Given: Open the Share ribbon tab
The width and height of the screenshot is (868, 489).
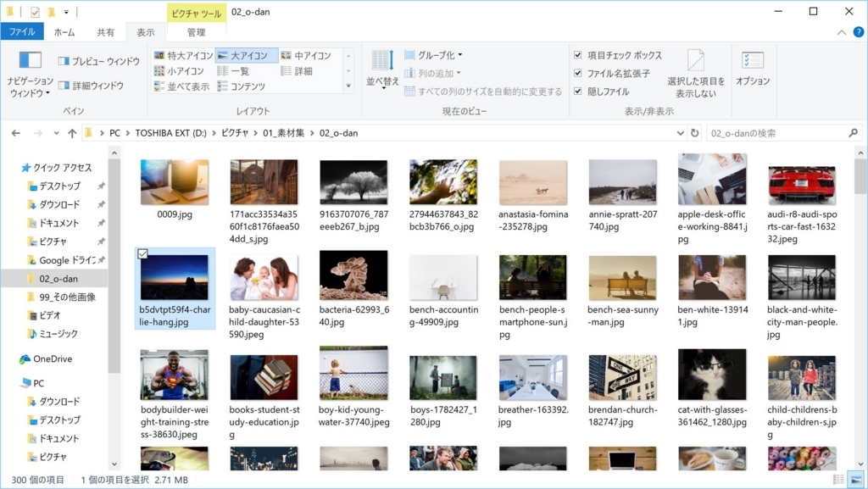Looking at the screenshot, I should pos(106,32).
